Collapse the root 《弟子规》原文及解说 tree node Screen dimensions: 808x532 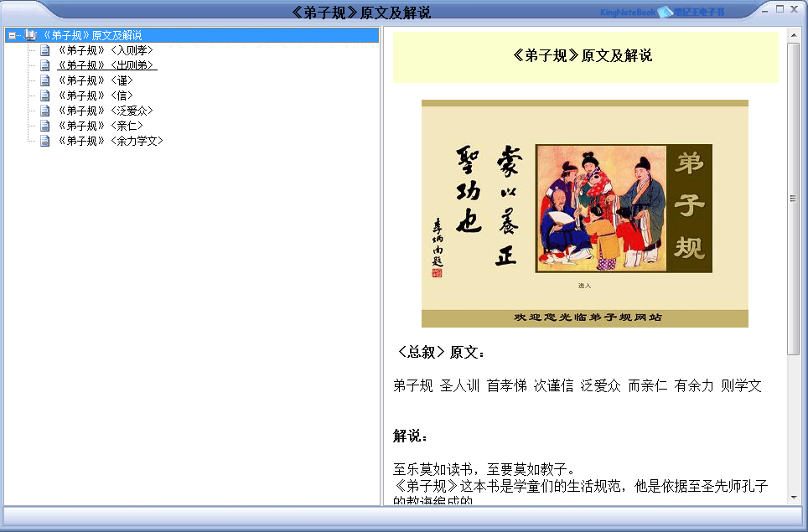12,35
